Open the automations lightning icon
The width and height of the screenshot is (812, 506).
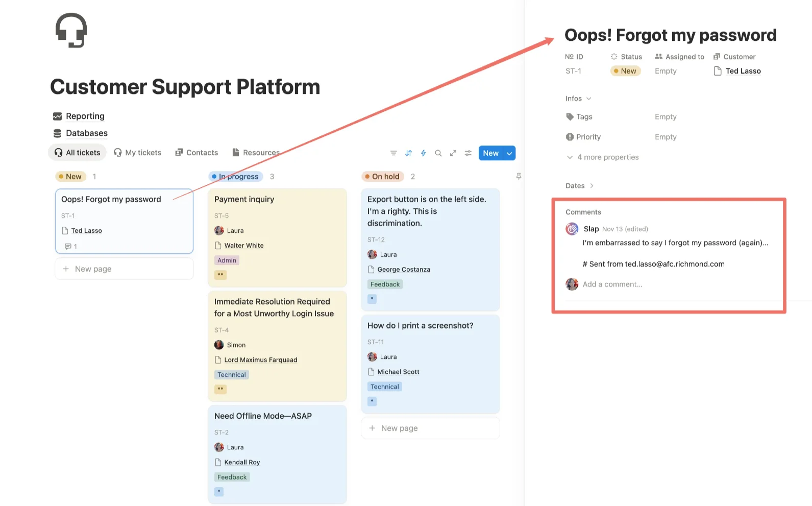pos(423,153)
